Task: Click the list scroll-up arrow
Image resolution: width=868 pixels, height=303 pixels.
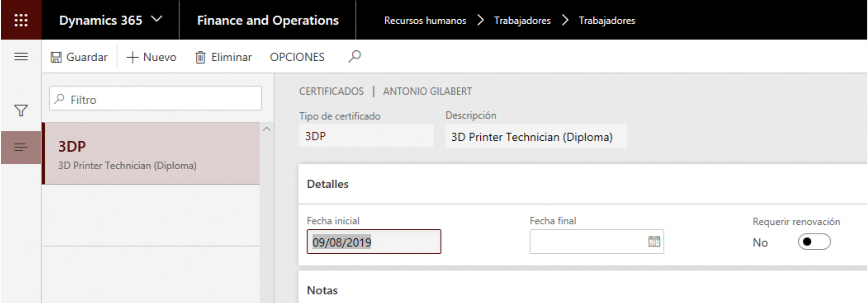Action: pos(267,129)
